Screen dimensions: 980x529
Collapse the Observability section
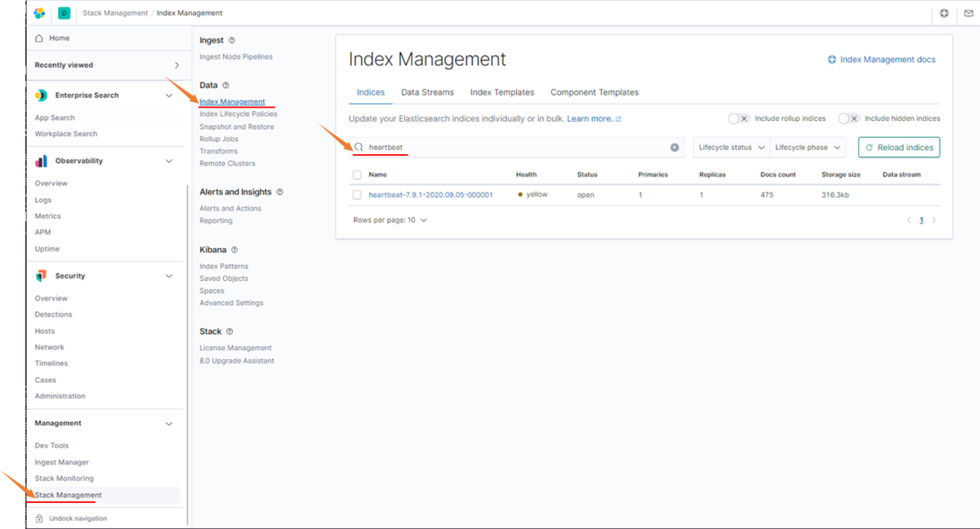(169, 161)
